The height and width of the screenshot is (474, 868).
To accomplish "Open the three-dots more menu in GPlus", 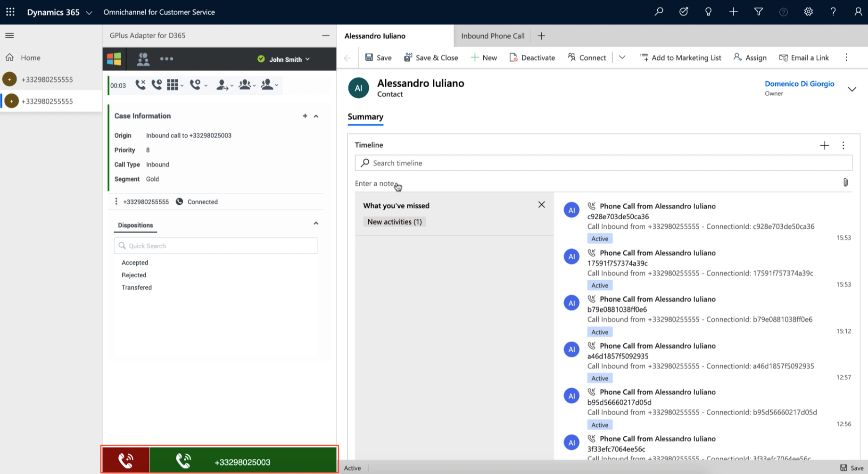I will coord(166,59).
